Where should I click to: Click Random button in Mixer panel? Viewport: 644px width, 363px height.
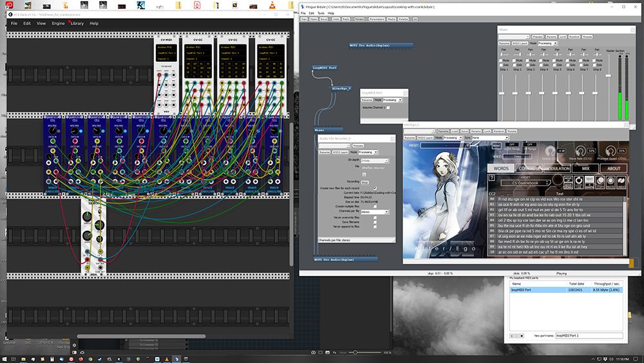(574, 37)
